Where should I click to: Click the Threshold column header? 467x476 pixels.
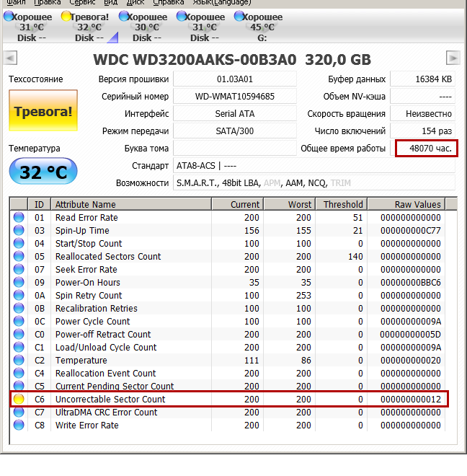tap(342, 204)
